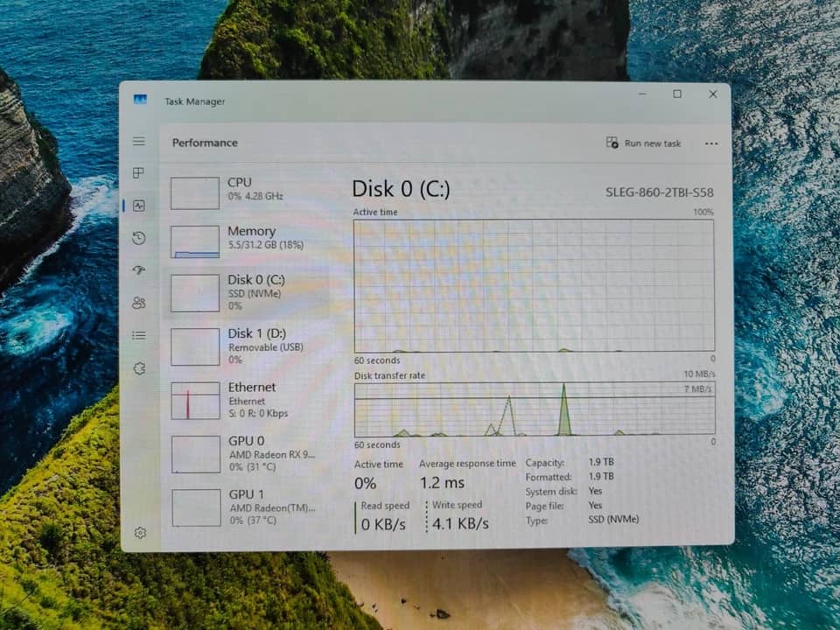Open the hamburger navigation menu
840x630 pixels.
tap(139, 141)
